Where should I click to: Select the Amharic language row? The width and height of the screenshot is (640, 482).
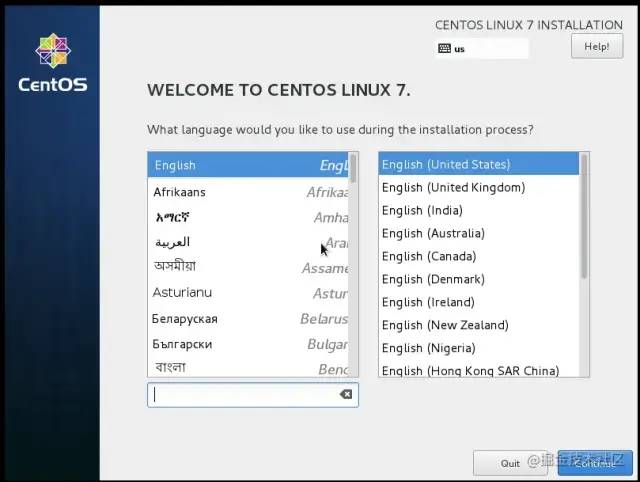click(x=248, y=217)
